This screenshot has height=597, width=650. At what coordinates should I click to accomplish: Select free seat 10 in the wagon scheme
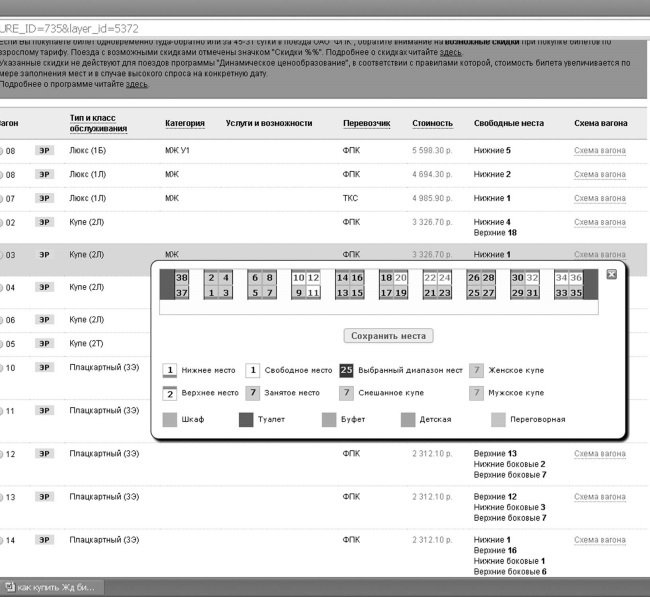[x=298, y=278]
